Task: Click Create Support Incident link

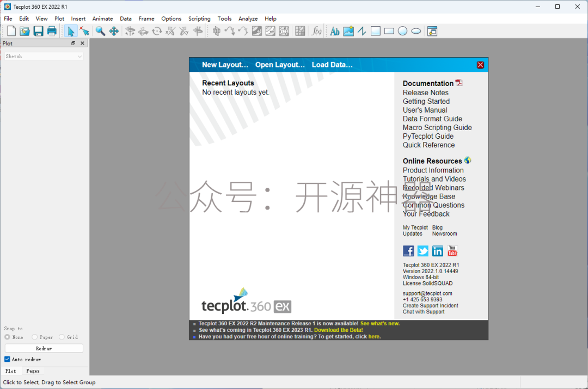Action: [431, 306]
